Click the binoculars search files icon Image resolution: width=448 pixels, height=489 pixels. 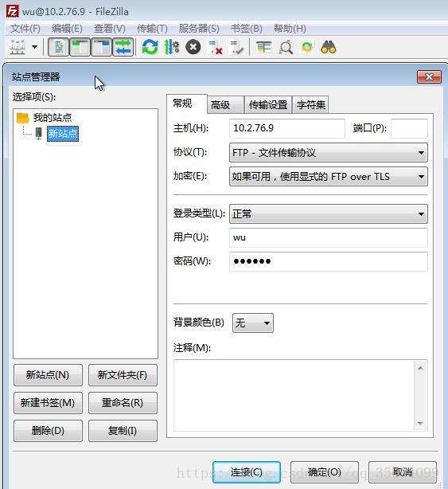tap(329, 48)
